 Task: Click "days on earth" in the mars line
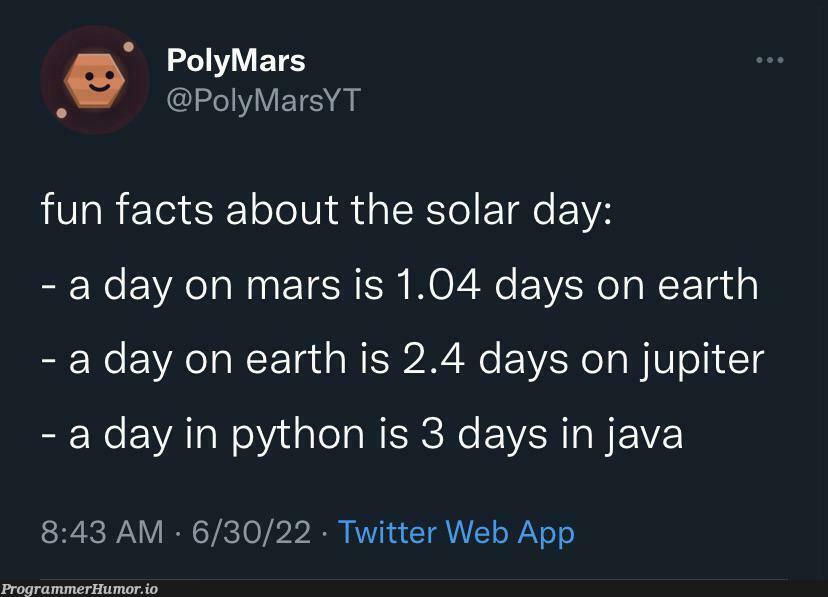[x=627, y=286]
